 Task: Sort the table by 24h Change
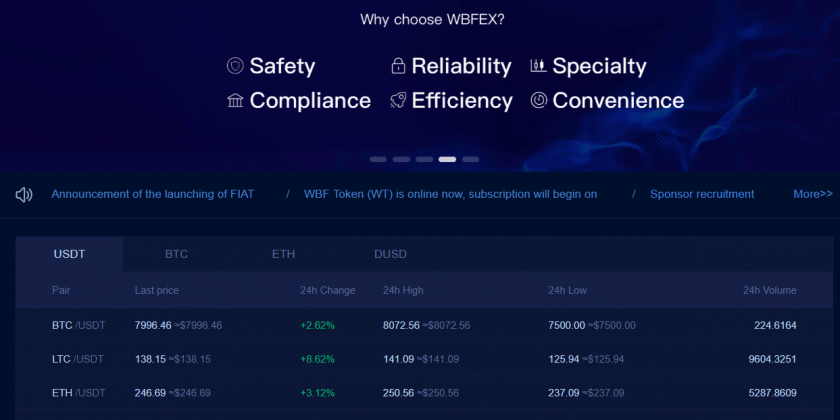[x=327, y=290]
